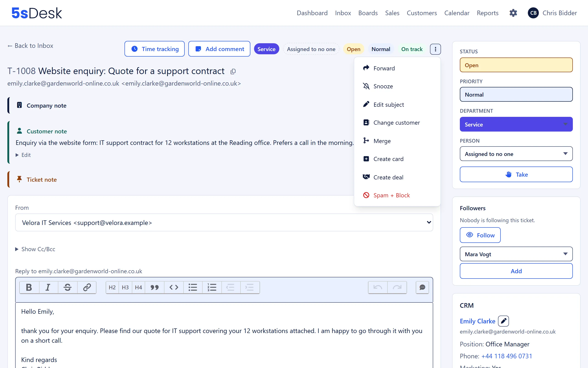
Task: Insert code block in editor
Action: click(x=174, y=287)
